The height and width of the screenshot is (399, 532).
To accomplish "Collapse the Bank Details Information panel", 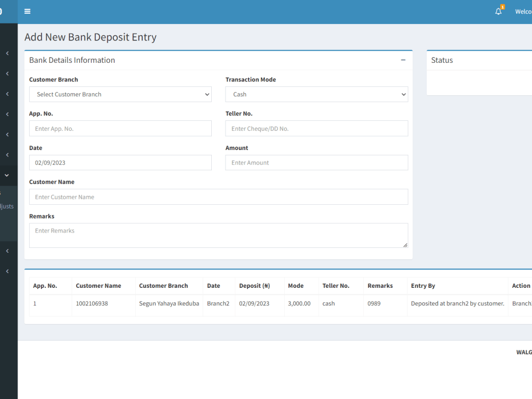I will point(403,60).
